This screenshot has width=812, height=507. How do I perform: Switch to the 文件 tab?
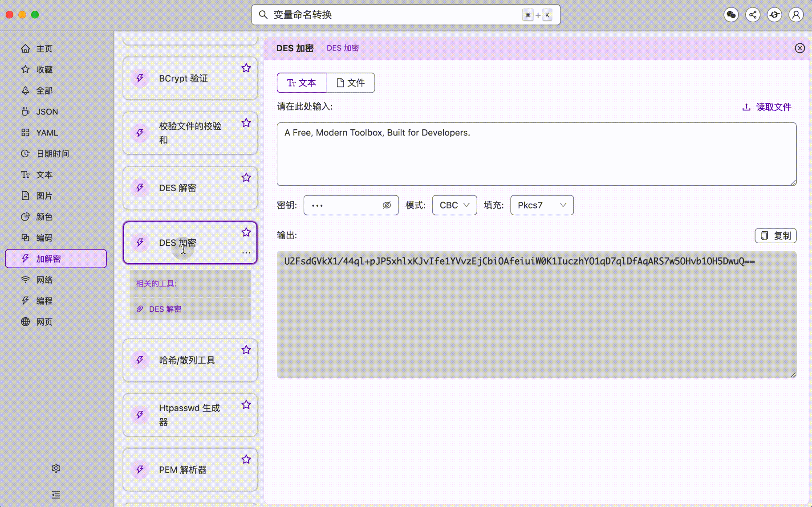pyautogui.click(x=350, y=83)
